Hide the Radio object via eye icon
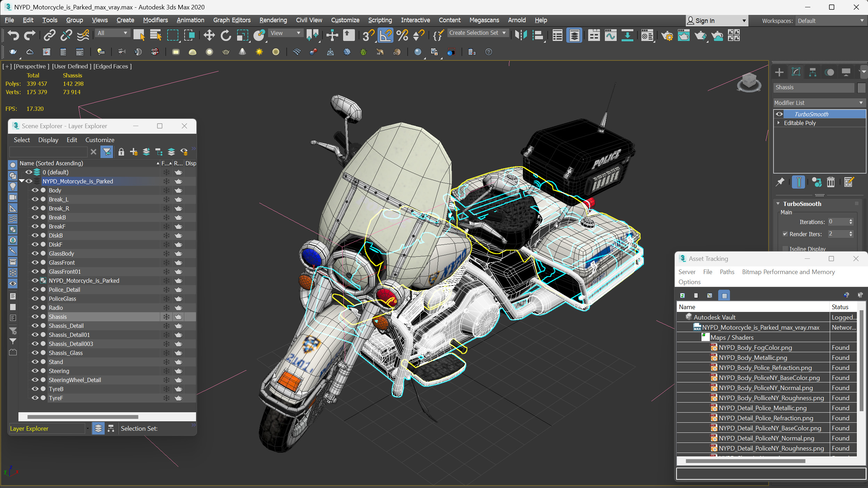 (x=35, y=307)
